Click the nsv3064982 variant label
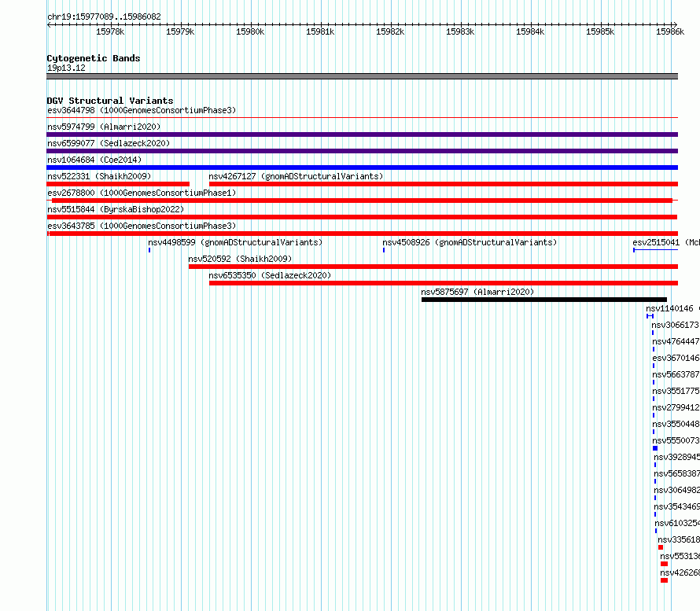 click(676, 490)
